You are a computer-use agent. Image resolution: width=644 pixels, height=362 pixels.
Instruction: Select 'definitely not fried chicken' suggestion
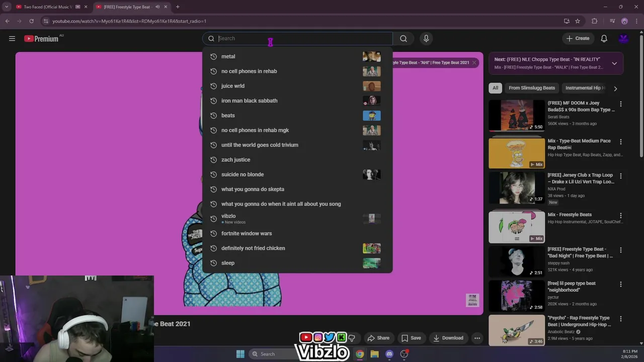pos(297,248)
